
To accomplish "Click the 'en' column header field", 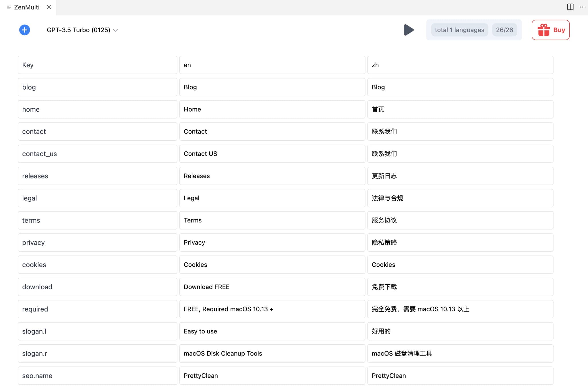I will pos(272,65).
